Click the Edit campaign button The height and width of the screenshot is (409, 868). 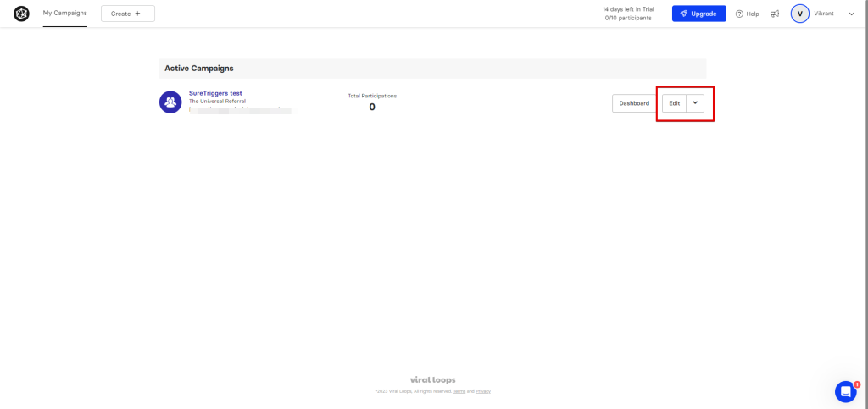point(675,103)
